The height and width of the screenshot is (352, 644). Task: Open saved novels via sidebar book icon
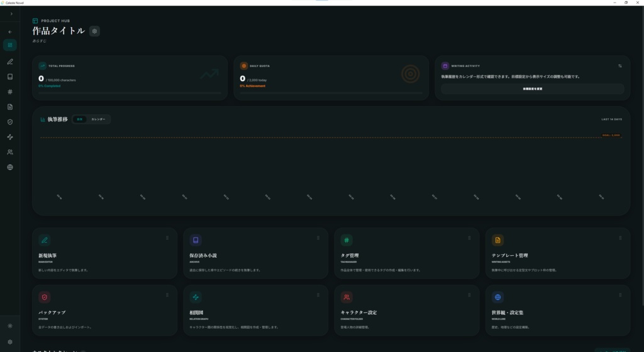(x=10, y=77)
